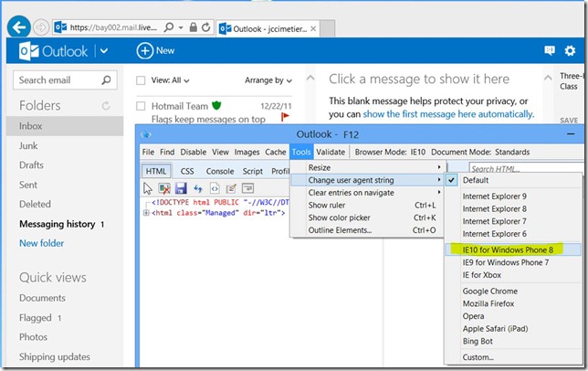Click the Edit pencil icon in toolbar

tap(231, 188)
